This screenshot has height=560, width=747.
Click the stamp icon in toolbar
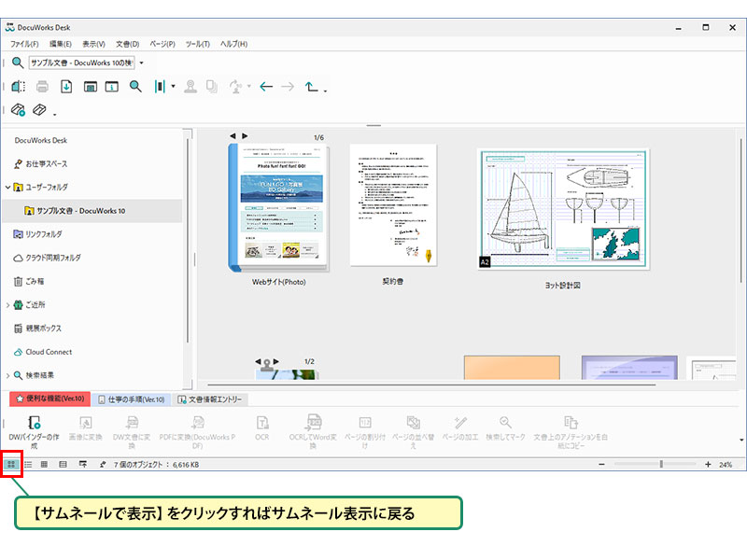click(x=190, y=87)
